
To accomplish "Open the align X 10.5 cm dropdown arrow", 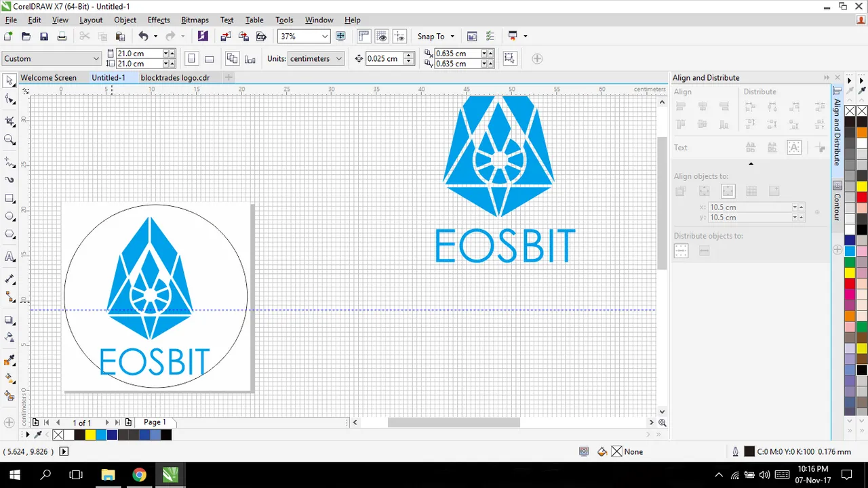I will pyautogui.click(x=795, y=207).
